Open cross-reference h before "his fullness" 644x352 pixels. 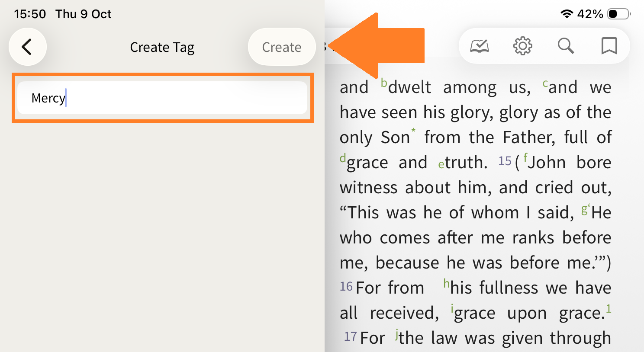point(446,283)
